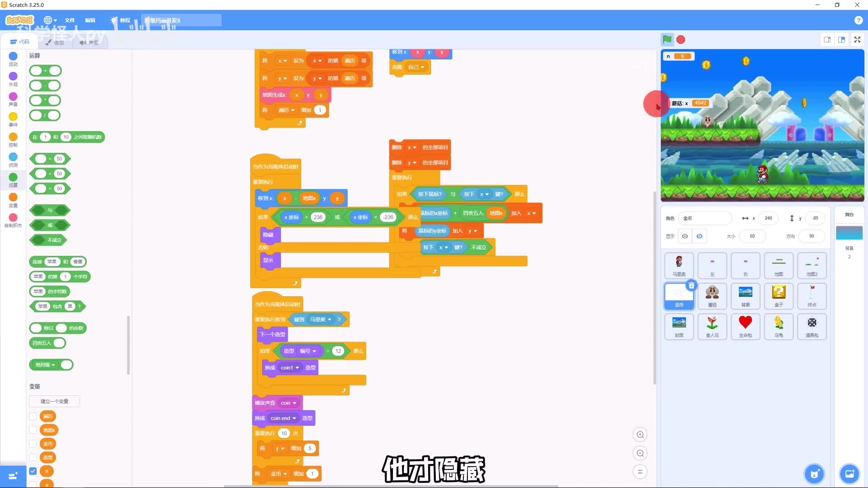
Task: Open the 文件 file menu
Action: click(70, 20)
